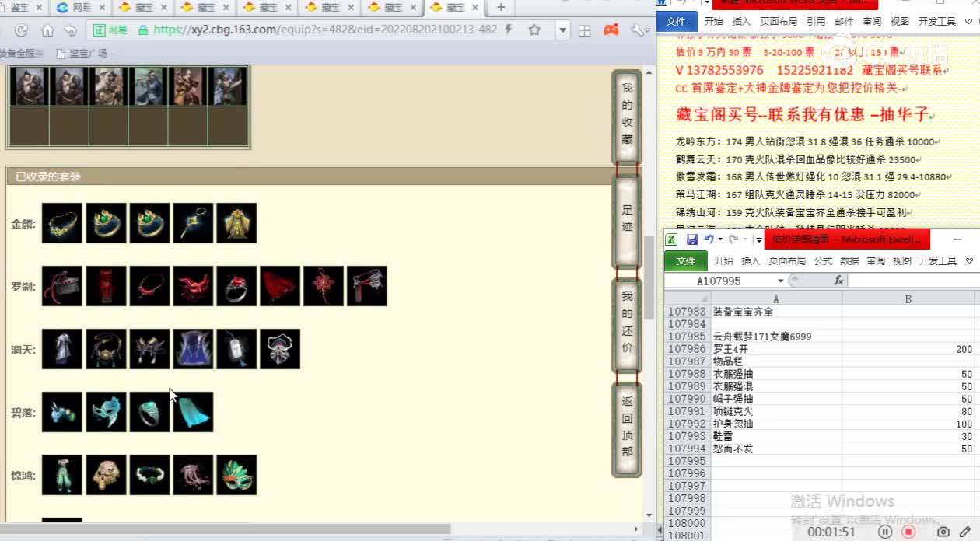Click the skull helmet icon in the 惊鸿 row
Viewport: 980px width, 541px height.
point(106,475)
